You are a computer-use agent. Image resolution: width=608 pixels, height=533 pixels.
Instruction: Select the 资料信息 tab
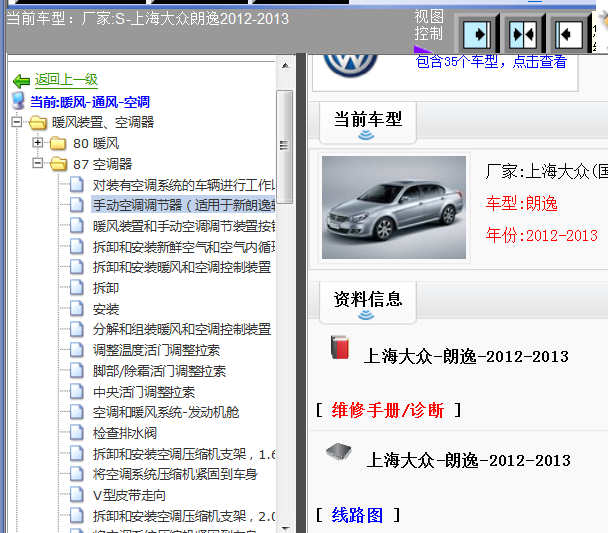368,302
